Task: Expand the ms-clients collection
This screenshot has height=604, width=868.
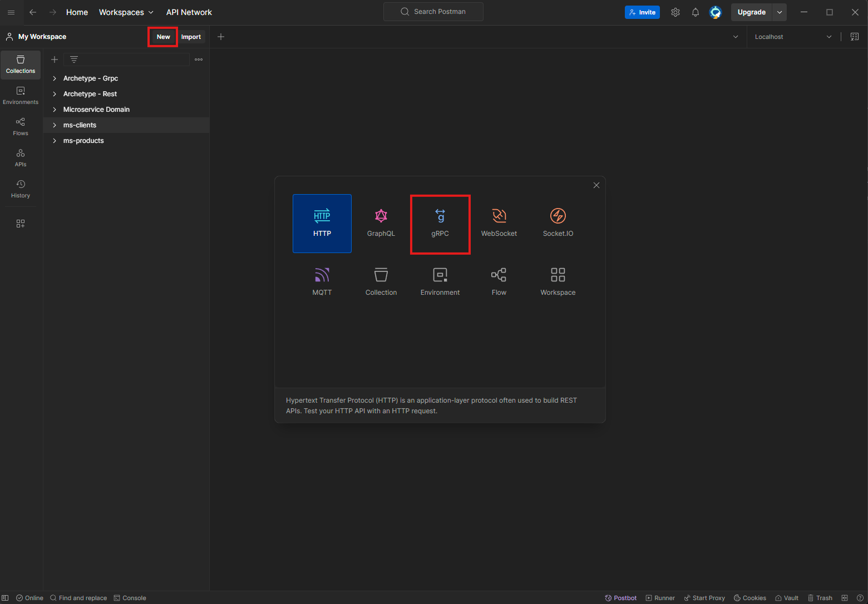Action: 55,125
